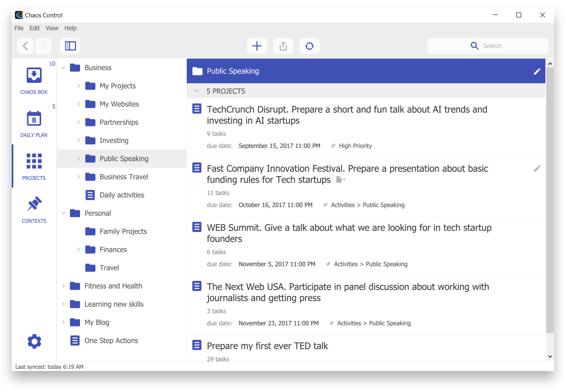Select One Step Actions list
Viewport: 566px width, 392px height.
coord(111,341)
